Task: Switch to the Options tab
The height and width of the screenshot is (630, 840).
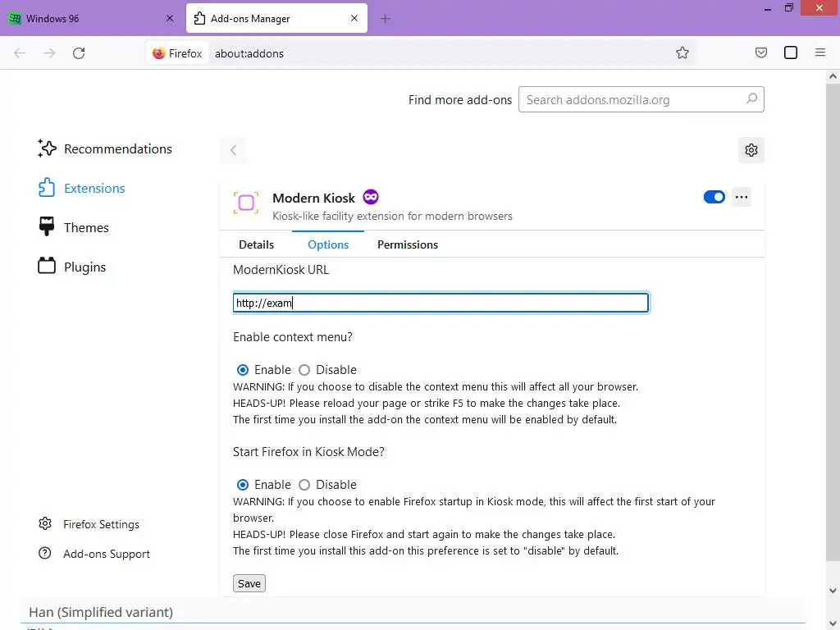Action: point(328,244)
